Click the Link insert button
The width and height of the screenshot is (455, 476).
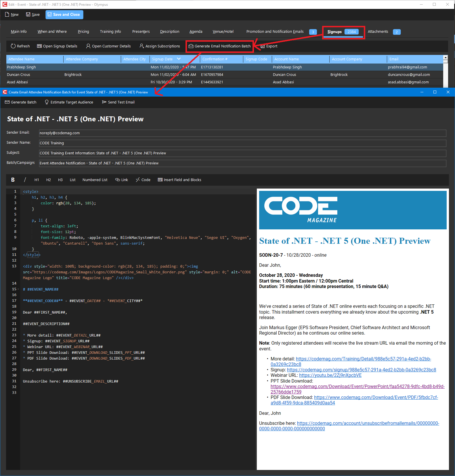click(122, 180)
